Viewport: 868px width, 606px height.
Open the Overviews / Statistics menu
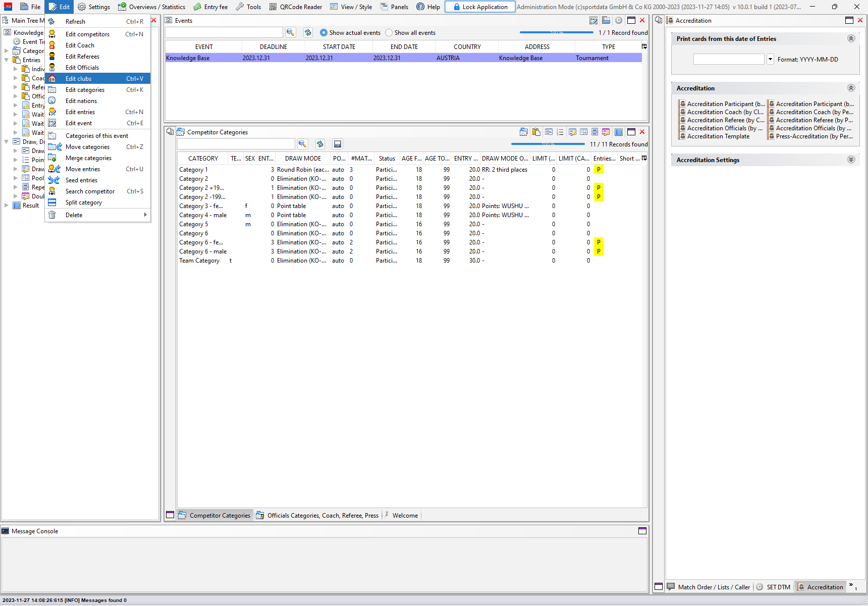click(x=151, y=7)
